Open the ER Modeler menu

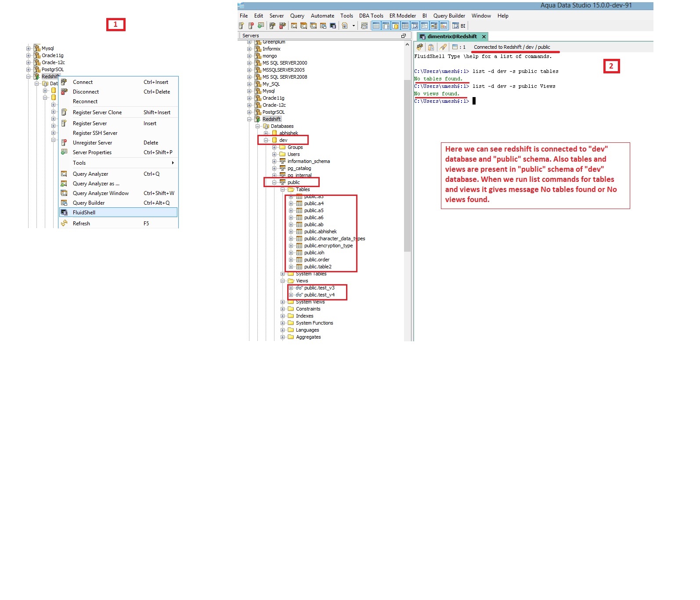point(403,16)
